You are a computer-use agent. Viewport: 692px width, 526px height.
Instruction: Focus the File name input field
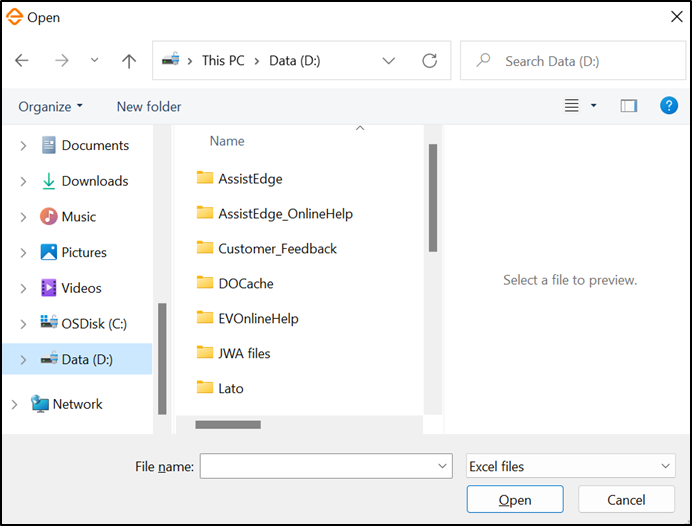326,466
